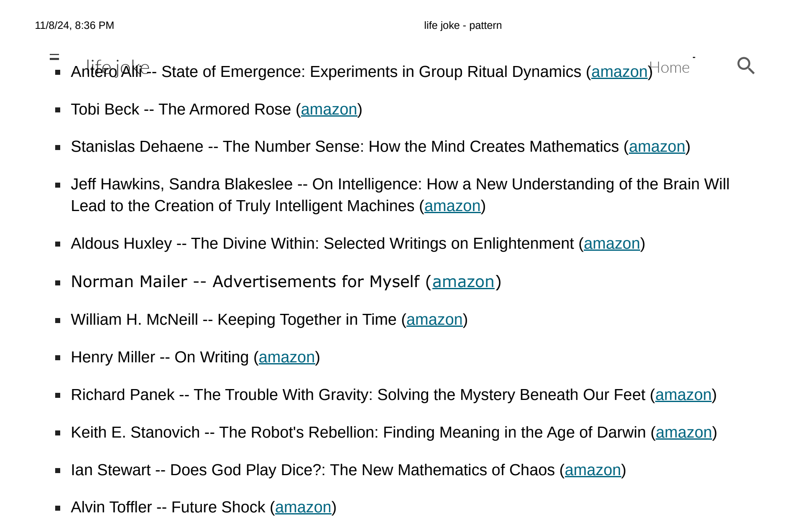Open the Home navigation item
This screenshot has width=807, height=532.
coord(669,67)
